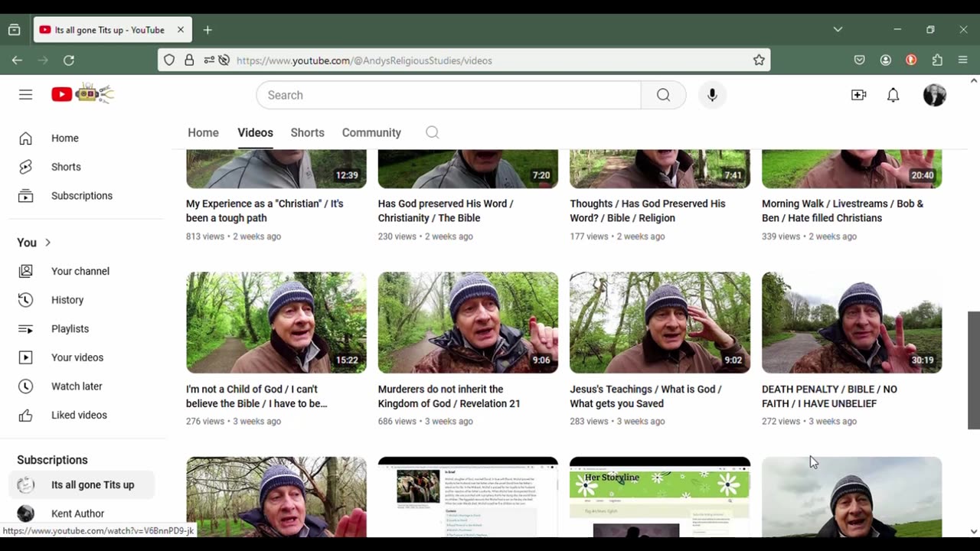Click the Watch later icon
Viewport: 980px width, 551px height.
pyautogui.click(x=25, y=386)
